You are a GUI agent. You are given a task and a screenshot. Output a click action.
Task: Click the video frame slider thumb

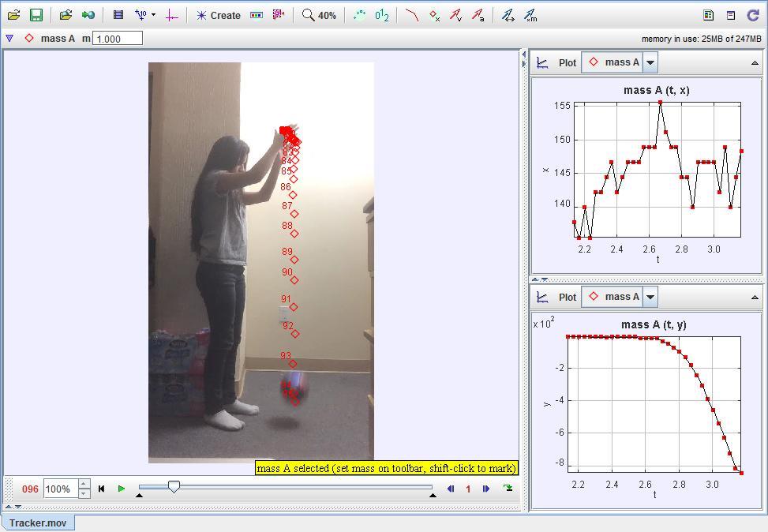click(x=174, y=486)
